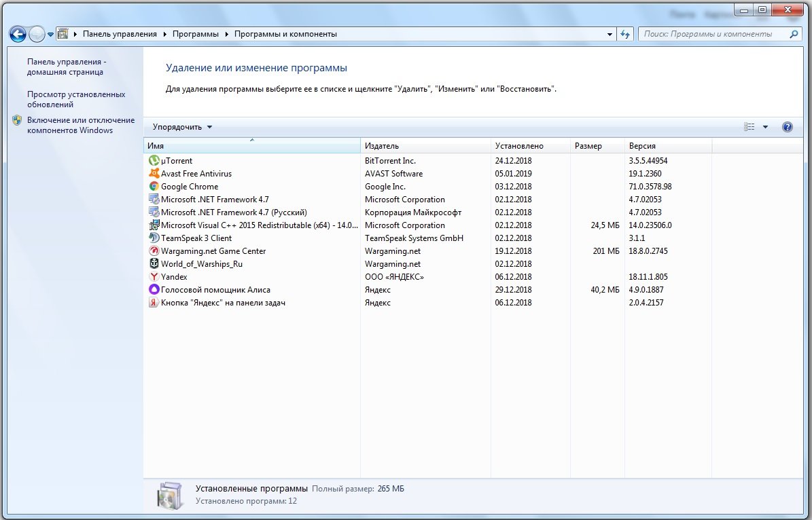Sort by the Издатель column header

425,146
